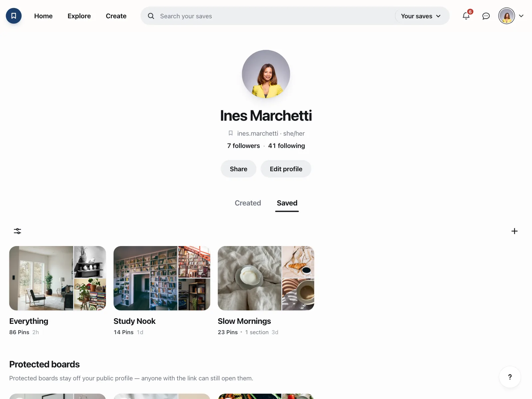Viewport: 532px width, 399px height.
Task: Select the Saved tab
Action: pos(287,203)
